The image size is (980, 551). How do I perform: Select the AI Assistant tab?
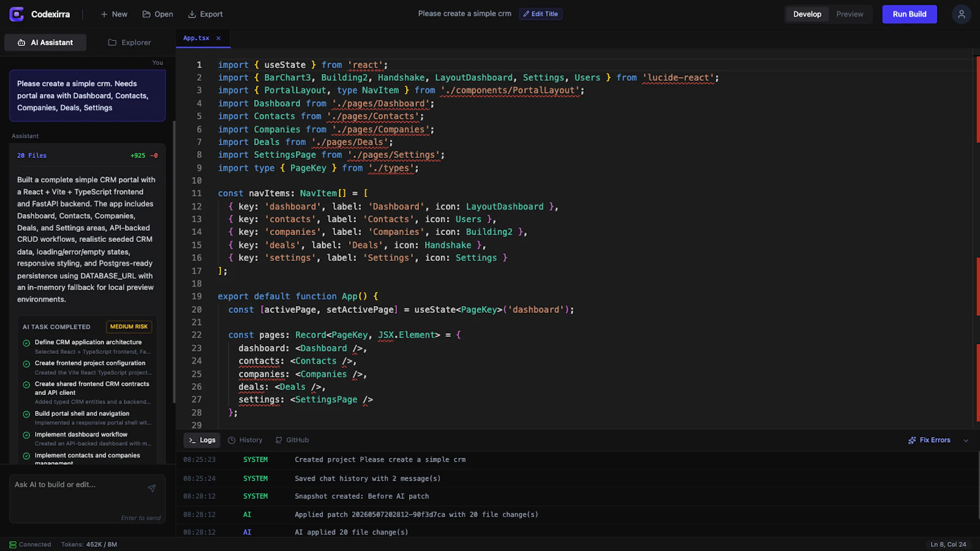[45, 42]
